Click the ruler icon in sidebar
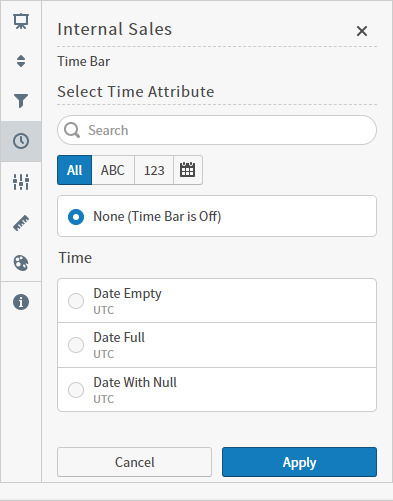This screenshot has width=393, height=501. [x=21, y=223]
